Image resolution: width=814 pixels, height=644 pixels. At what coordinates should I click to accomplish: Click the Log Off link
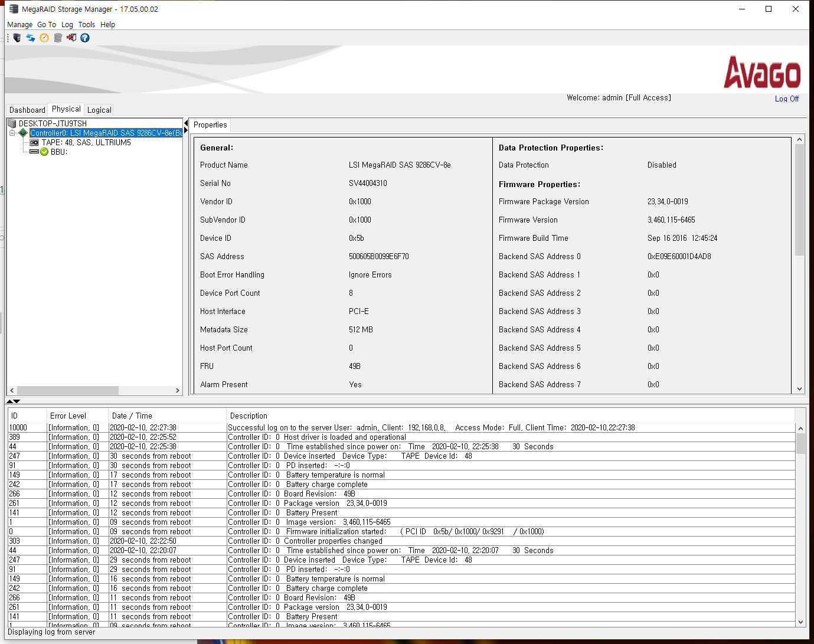[787, 99]
